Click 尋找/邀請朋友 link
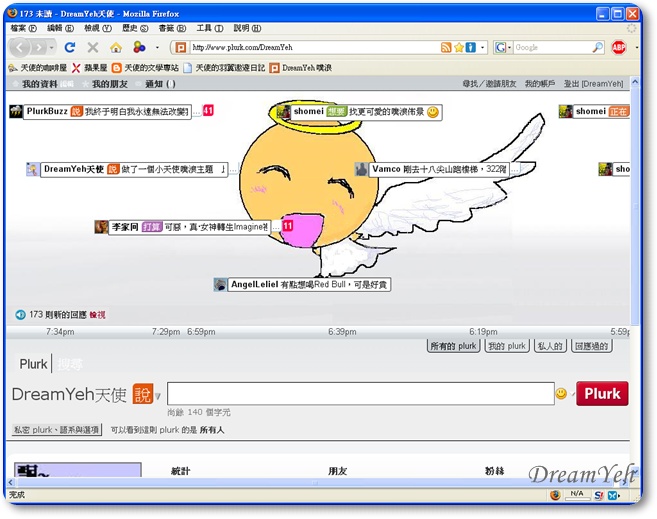This screenshot has height=519, width=657. (x=489, y=84)
